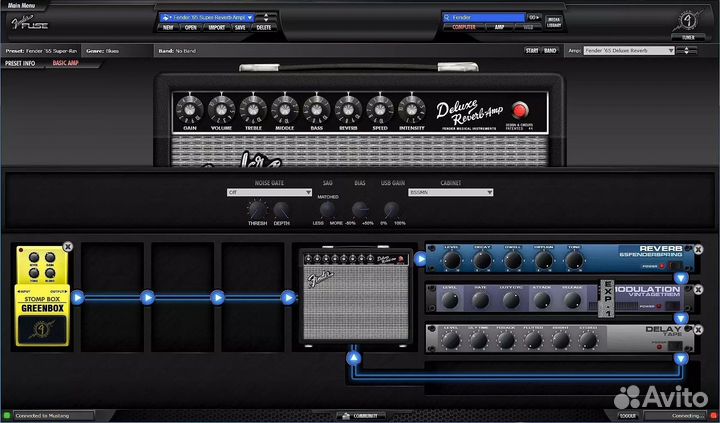720x423 pixels.
Task: Click the green connection status indicator
Action: pyautogui.click(x=6, y=416)
